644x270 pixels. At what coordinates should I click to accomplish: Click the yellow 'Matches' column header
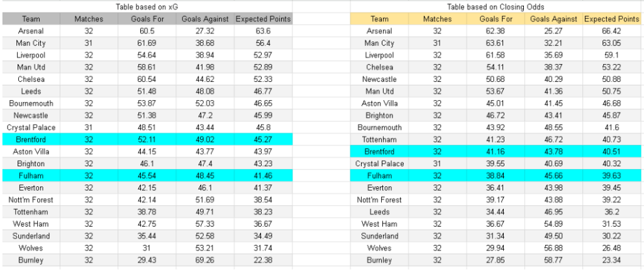[x=437, y=19]
